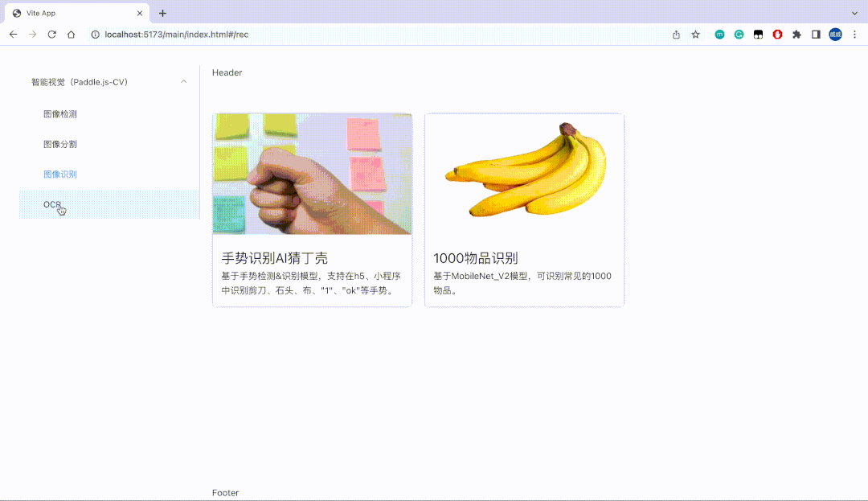Click the teal 'm' extension icon

[x=719, y=35]
